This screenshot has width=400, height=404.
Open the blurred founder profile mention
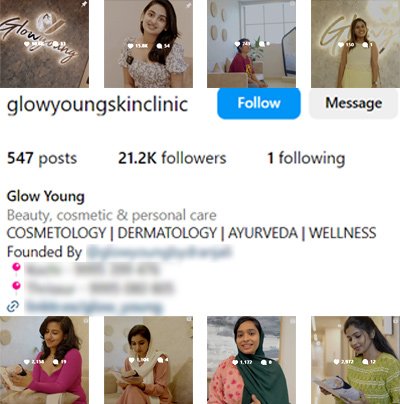159,252
